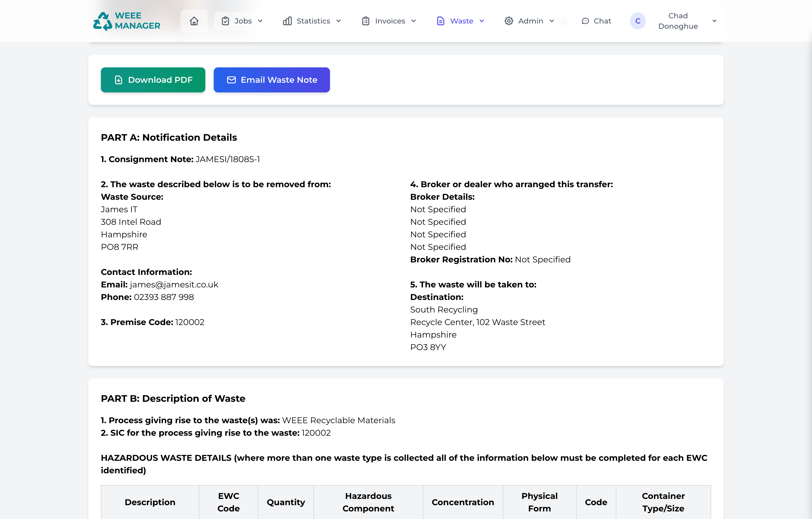Click the WEEE Manager logo
Viewport: 812px width, 519px height.
126,21
